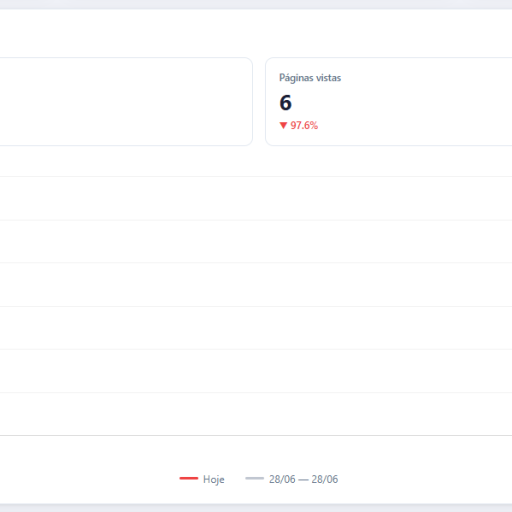The width and height of the screenshot is (512, 512).
Task: Toggle the 28/06 — 28/06 comparison series
Action: tap(292, 479)
